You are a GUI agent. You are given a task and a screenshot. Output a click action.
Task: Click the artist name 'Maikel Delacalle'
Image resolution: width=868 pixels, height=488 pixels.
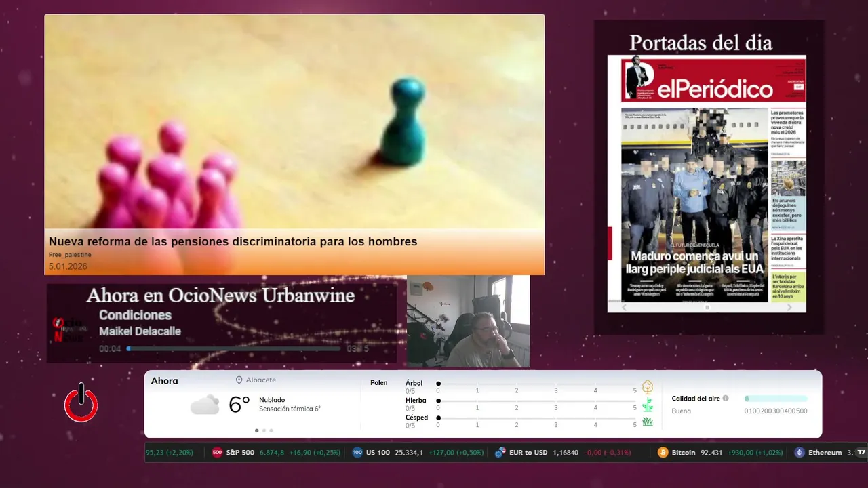click(x=140, y=331)
